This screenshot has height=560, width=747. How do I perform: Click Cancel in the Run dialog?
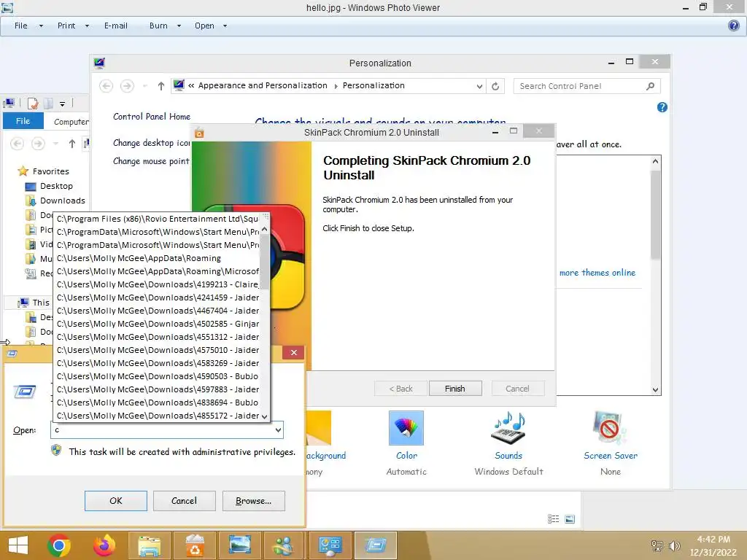185,500
